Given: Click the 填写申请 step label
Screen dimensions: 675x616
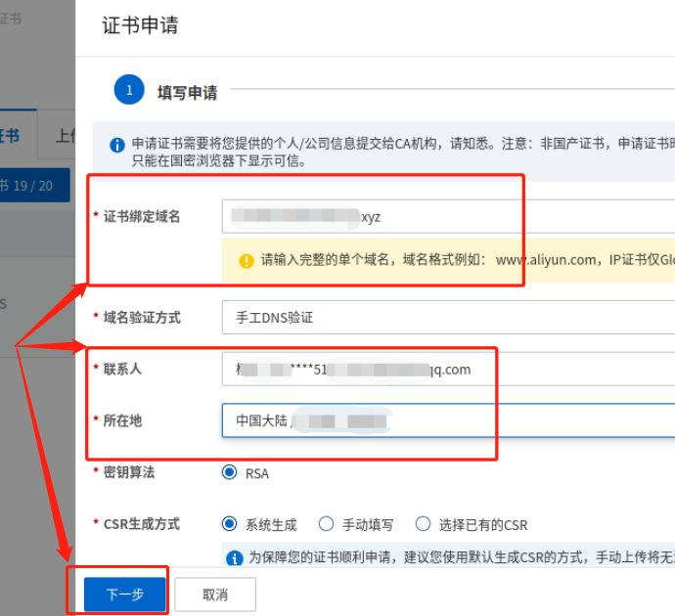Looking at the screenshot, I should point(187,93).
